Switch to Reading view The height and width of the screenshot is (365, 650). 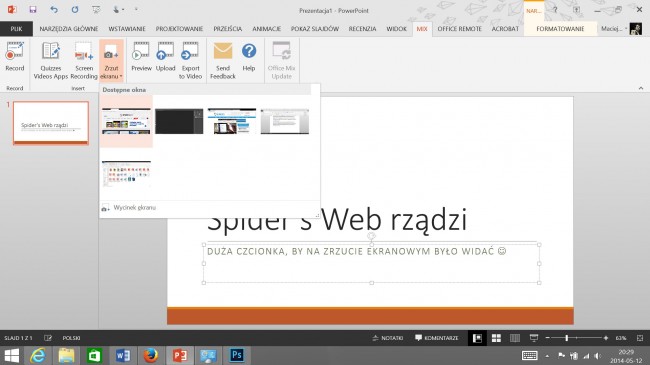[515, 338]
